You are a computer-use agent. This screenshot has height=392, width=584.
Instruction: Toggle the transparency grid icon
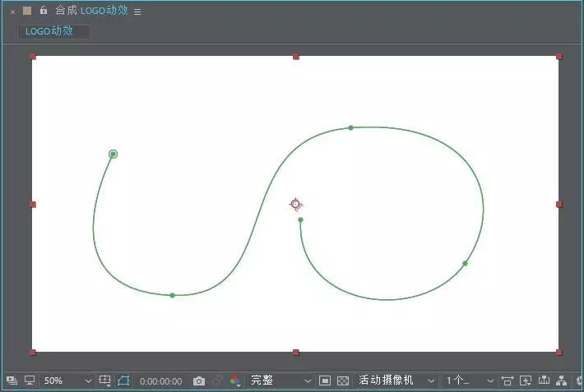[343, 380]
